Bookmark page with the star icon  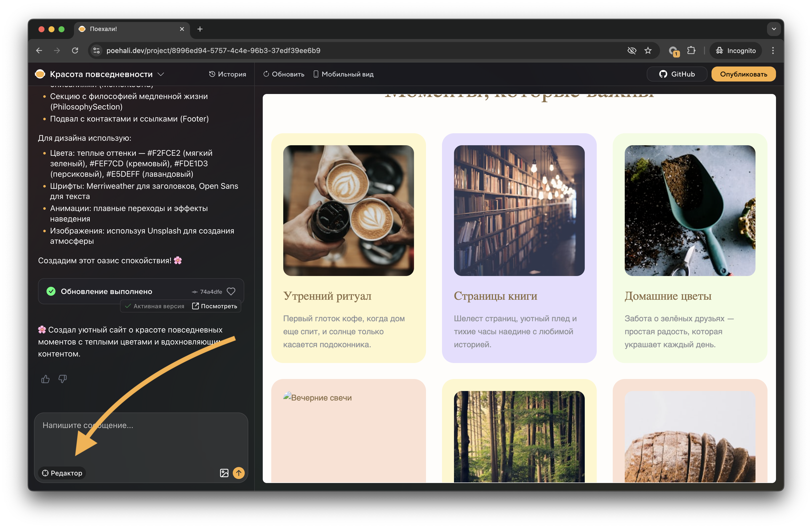[648, 50]
